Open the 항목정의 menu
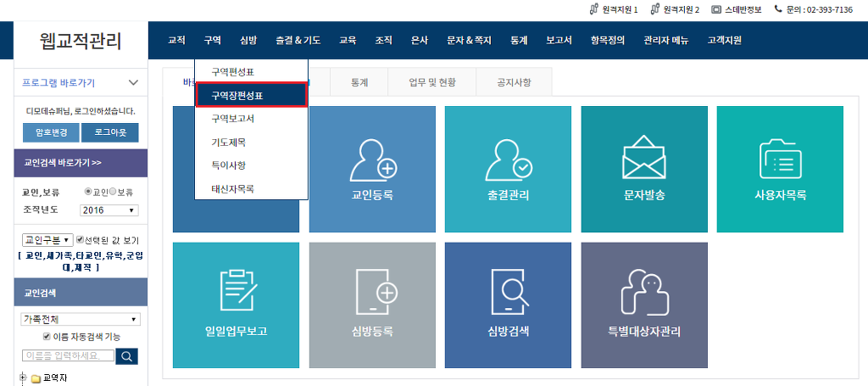 pos(608,40)
